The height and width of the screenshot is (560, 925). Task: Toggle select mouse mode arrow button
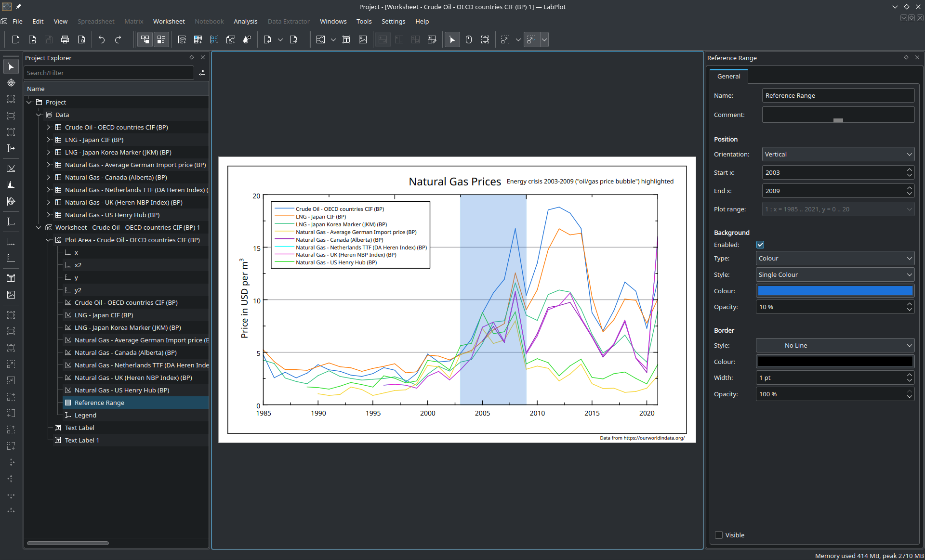click(x=452, y=39)
